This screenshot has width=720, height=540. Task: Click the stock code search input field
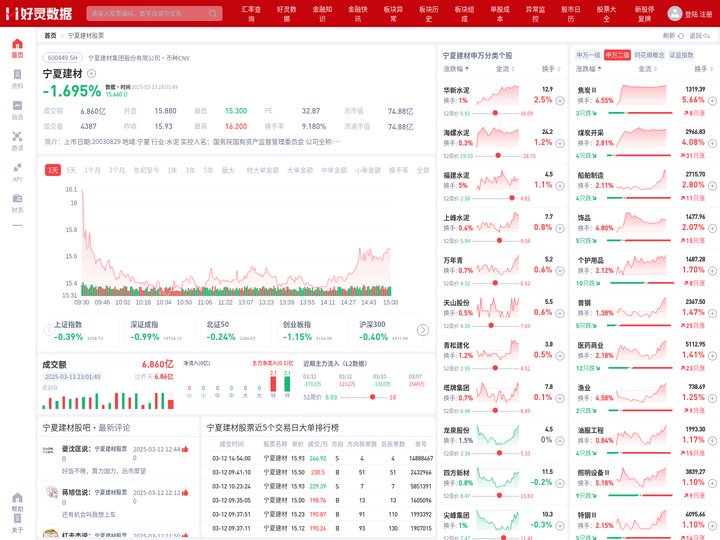(x=154, y=13)
